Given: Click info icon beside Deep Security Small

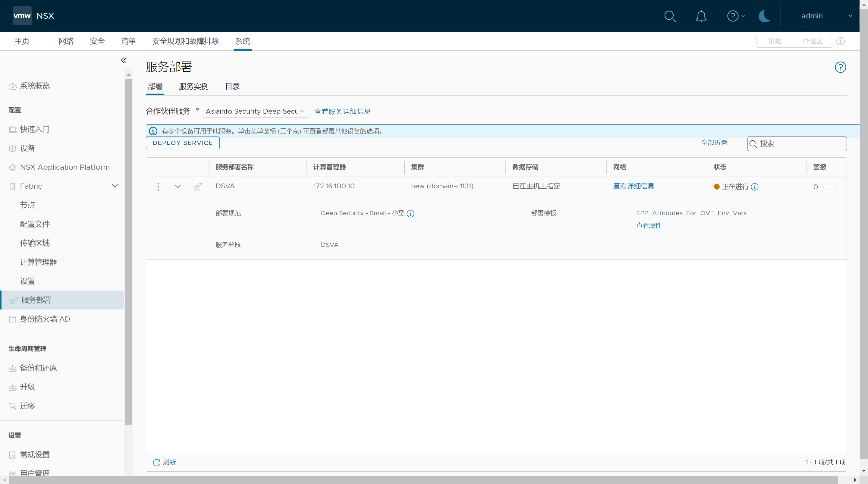Looking at the screenshot, I should click(410, 214).
